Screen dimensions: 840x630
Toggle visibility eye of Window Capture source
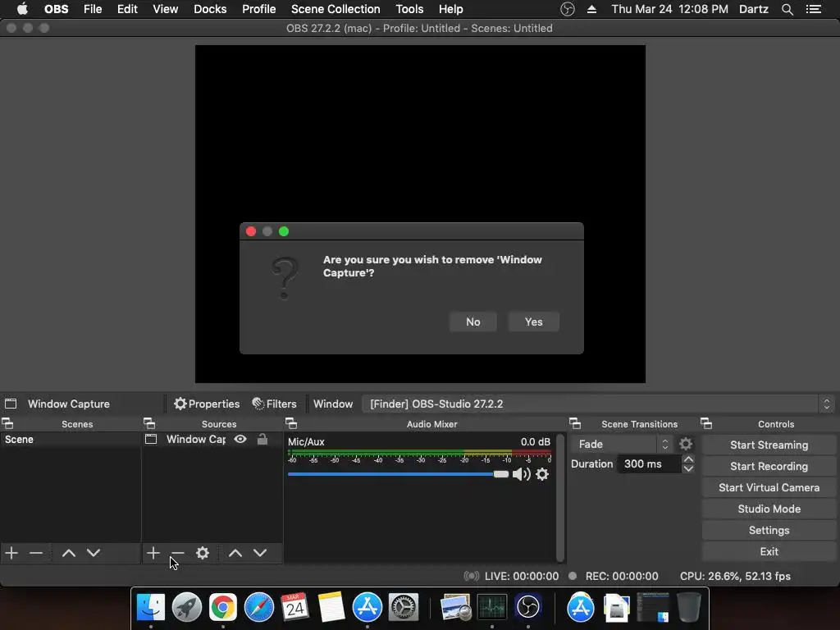(x=240, y=440)
